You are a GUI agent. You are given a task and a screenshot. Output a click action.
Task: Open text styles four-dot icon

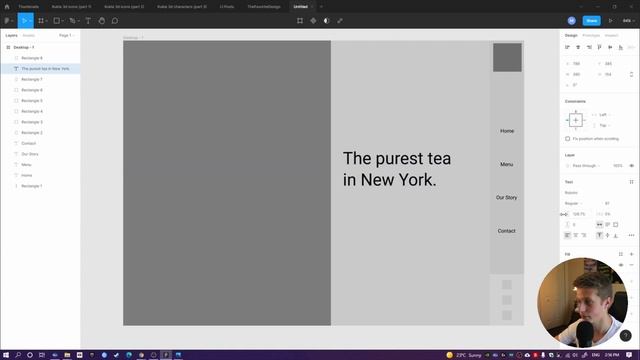[631, 182]
